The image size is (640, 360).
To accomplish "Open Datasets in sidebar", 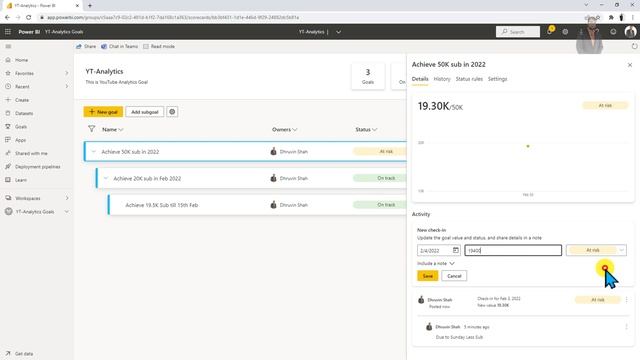I will (24, 113).
